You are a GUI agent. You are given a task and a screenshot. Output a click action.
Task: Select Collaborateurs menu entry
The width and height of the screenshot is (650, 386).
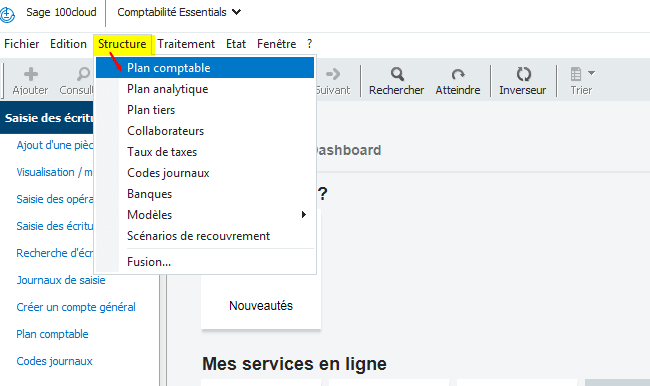[x=205, y=131]
